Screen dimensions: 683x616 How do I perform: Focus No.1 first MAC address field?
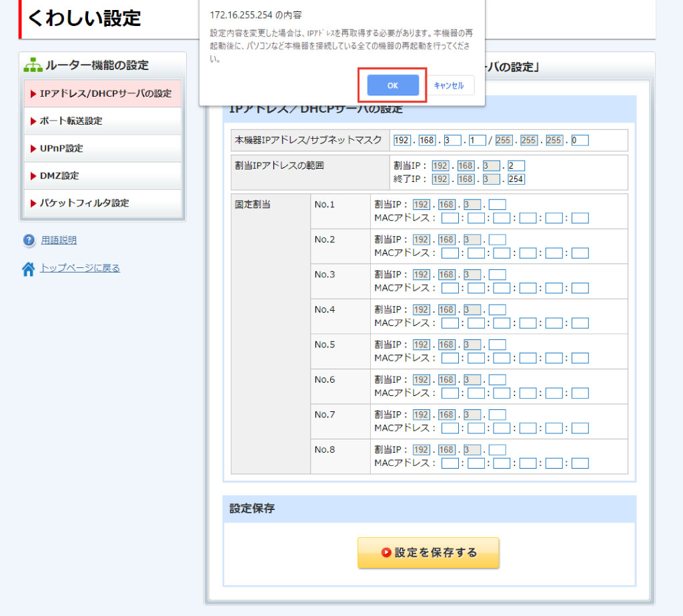pyautogui.click(x=450, y=218)
